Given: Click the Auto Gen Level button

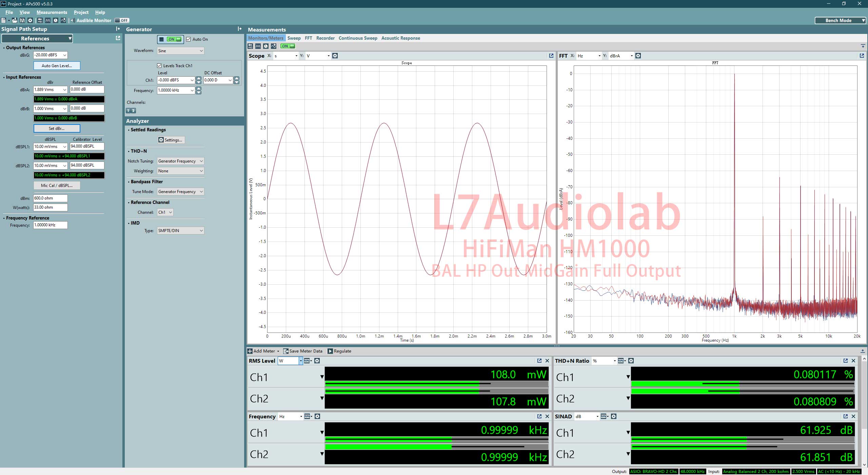Looking at the screenshot, I should (x=57, y=66).
